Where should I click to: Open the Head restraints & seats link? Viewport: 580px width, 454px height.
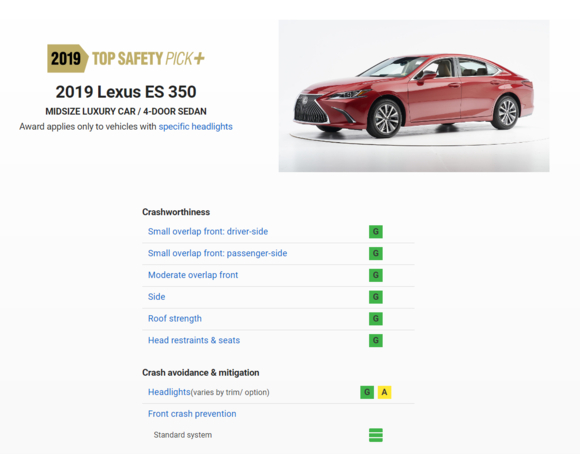(194, 340)
